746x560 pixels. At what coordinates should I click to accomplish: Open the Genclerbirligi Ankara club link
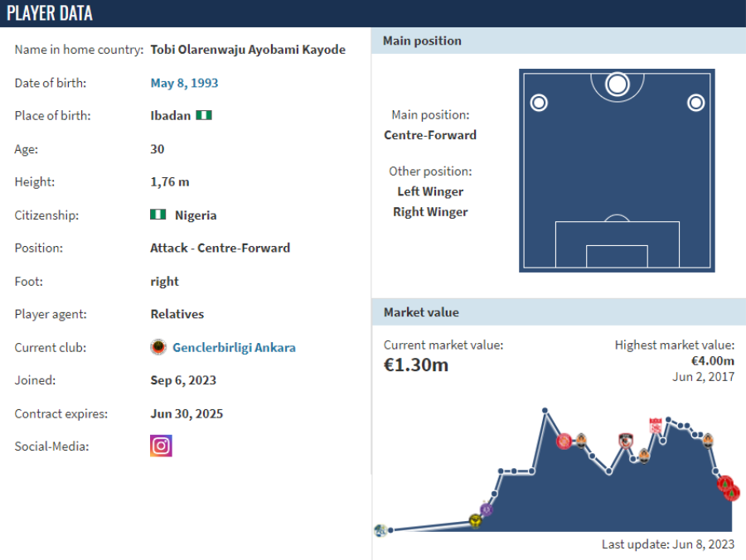click(x=234, y=347)
